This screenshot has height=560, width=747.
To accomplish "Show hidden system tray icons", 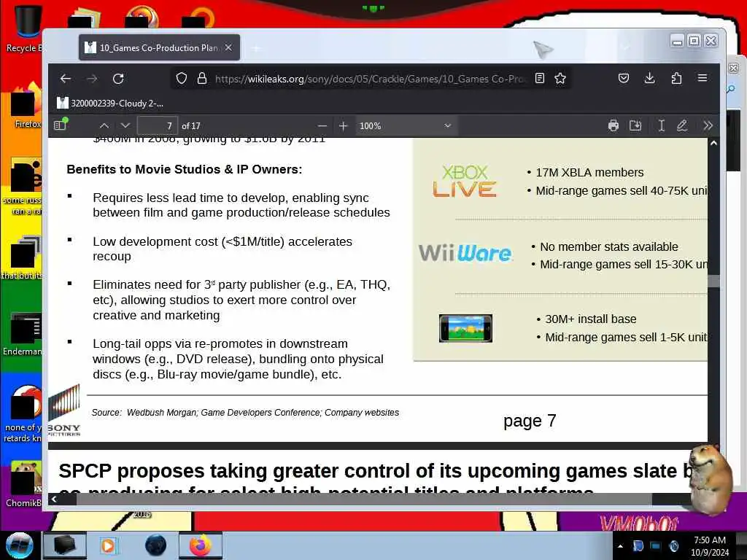I will coord(620,546).
